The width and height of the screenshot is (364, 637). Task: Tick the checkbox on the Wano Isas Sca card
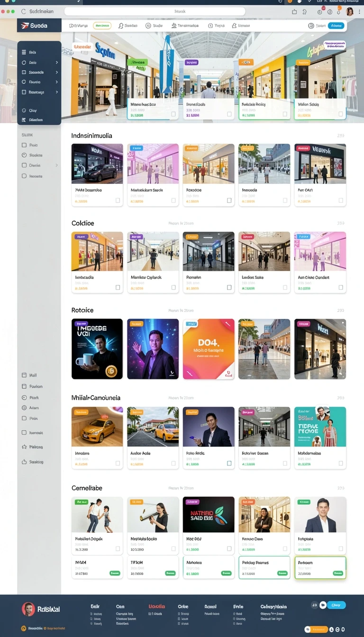(x=173, y=114)
